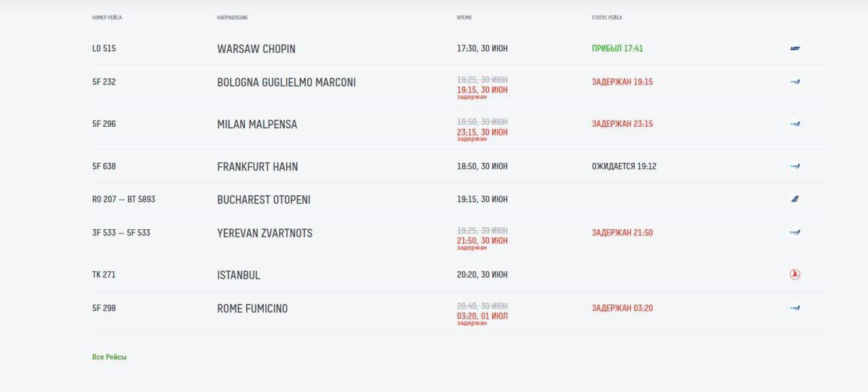868x392 pixels.
Task: Click the airline logo on Yerevan Zvartnots row
Action: pos(795,233)
